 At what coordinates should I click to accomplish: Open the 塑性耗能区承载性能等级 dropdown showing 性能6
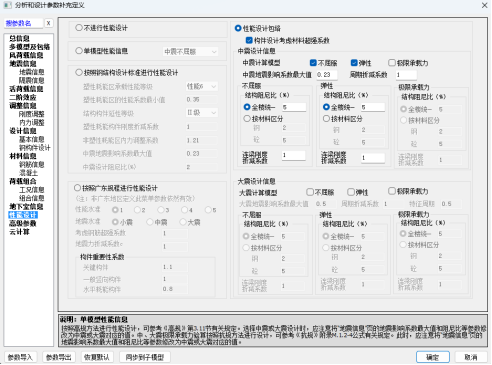[201, 87]
